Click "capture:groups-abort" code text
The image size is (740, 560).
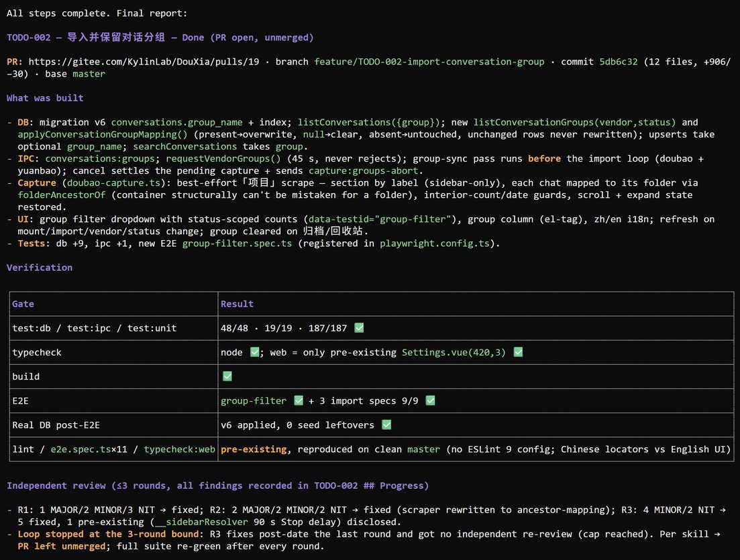tap(364, 171)
